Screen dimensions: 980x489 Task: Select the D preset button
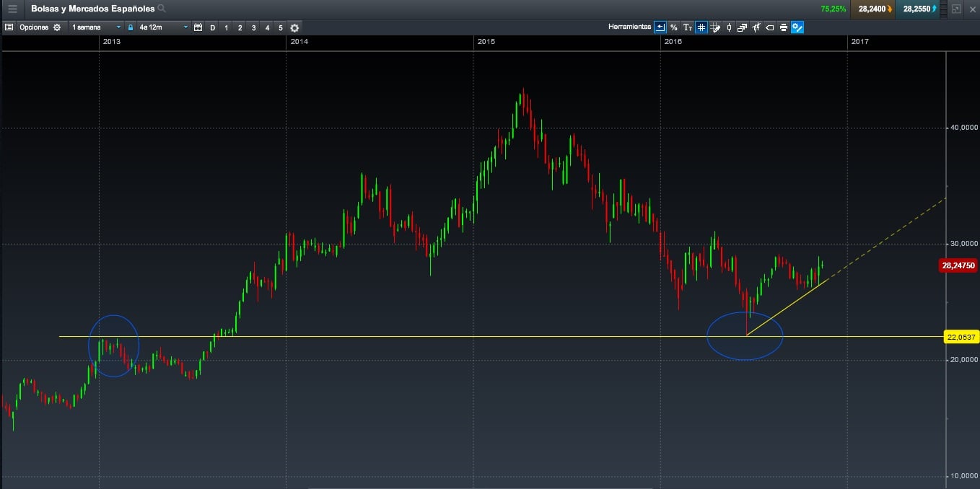point(212,27)
